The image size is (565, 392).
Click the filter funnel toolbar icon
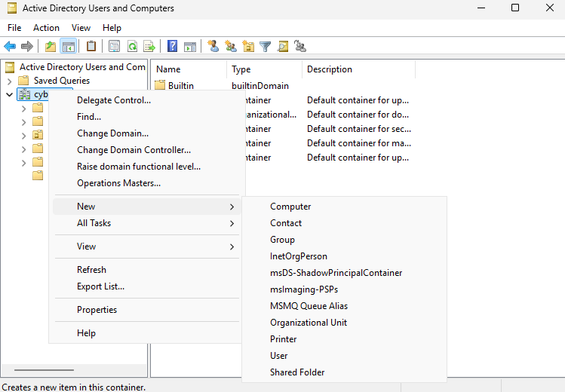(266, 46)
